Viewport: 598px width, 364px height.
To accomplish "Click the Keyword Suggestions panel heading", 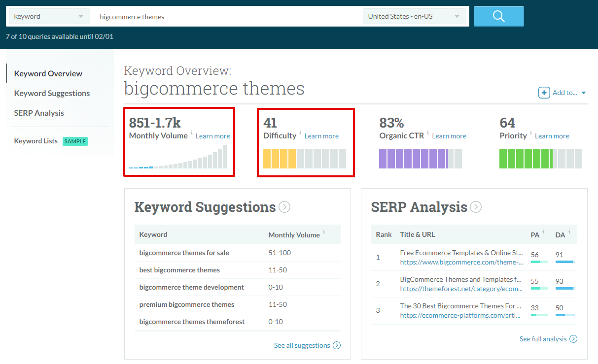I will click(x=205, y=207).
